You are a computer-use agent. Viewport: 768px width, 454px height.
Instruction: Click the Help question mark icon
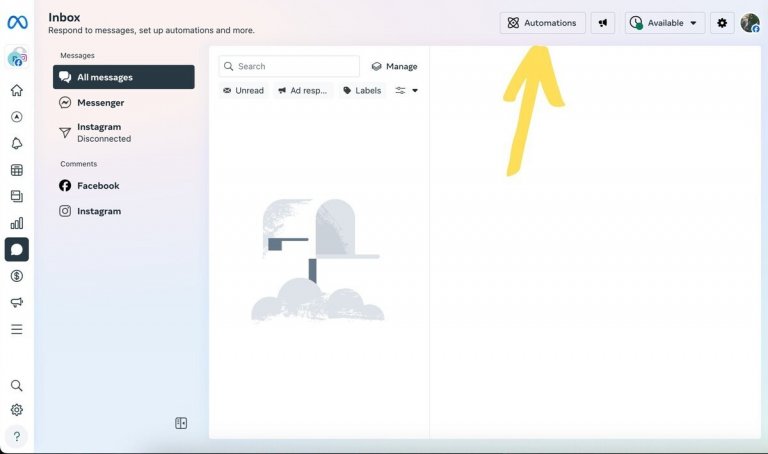17,436
